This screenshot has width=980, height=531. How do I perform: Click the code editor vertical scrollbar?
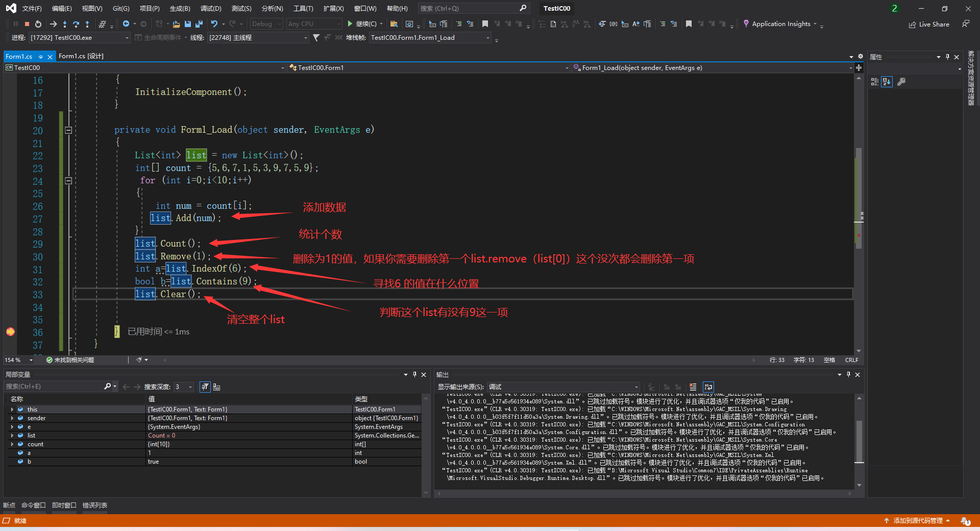click(859, 214)
